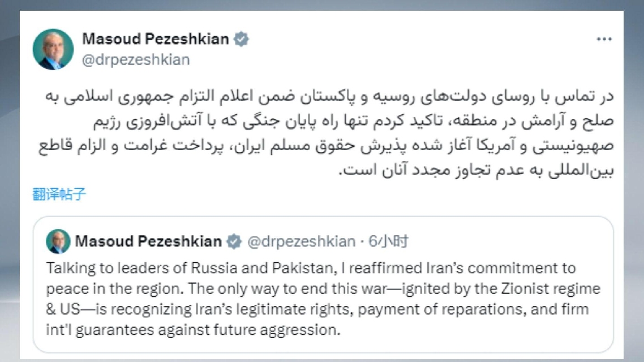Click the quoted line starting "& US—is recognizing"
This screenshot has width=644, height=362.
[317, 309]
